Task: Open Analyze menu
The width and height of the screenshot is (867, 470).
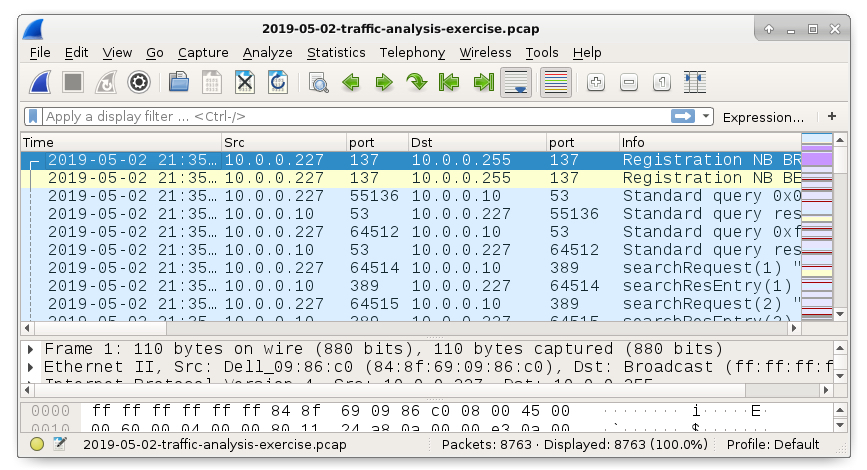Action: coord(268,53)
